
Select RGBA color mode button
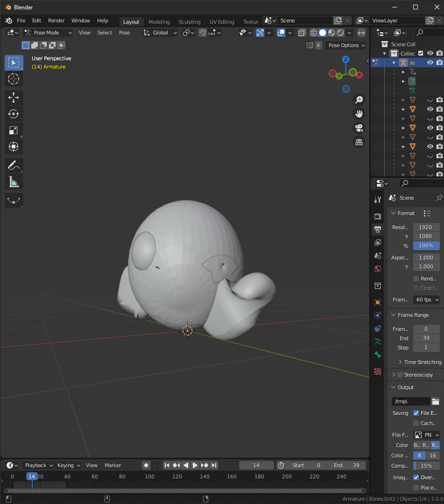[435, 445]
